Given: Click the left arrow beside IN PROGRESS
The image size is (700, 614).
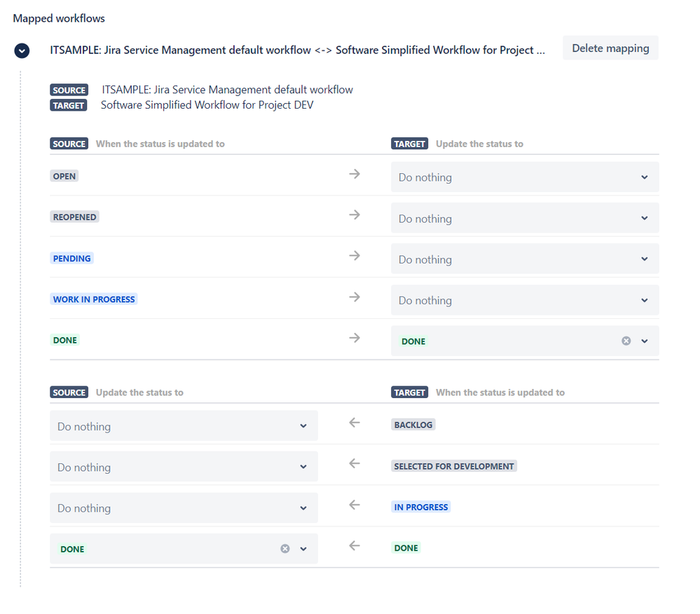Looking at the screenshot, I should coord(354,504).
